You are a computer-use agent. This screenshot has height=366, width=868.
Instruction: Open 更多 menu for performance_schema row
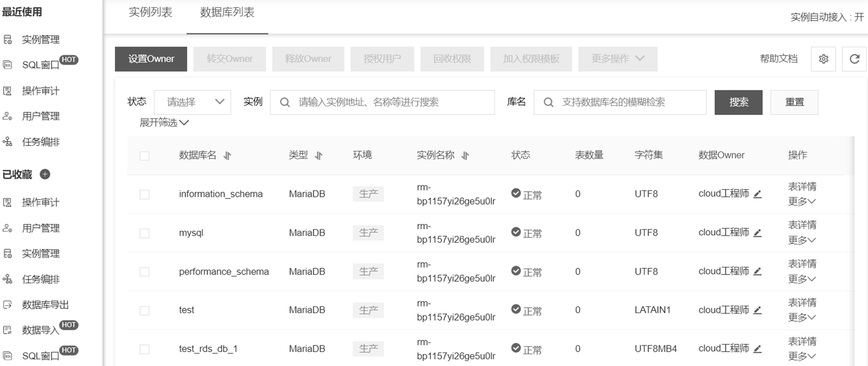(801, 279)
